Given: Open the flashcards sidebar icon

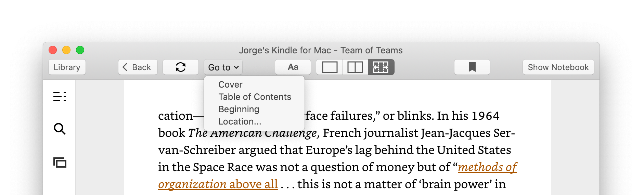Looking at the screenshot, I should (60, 162).
